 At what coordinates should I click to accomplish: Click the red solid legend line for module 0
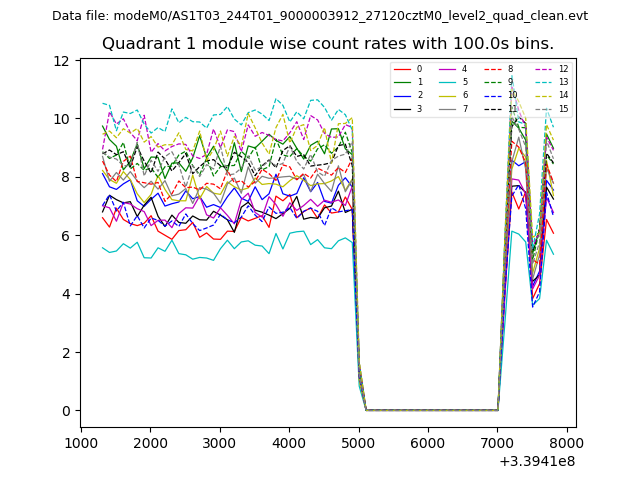(x=402, y=69)
